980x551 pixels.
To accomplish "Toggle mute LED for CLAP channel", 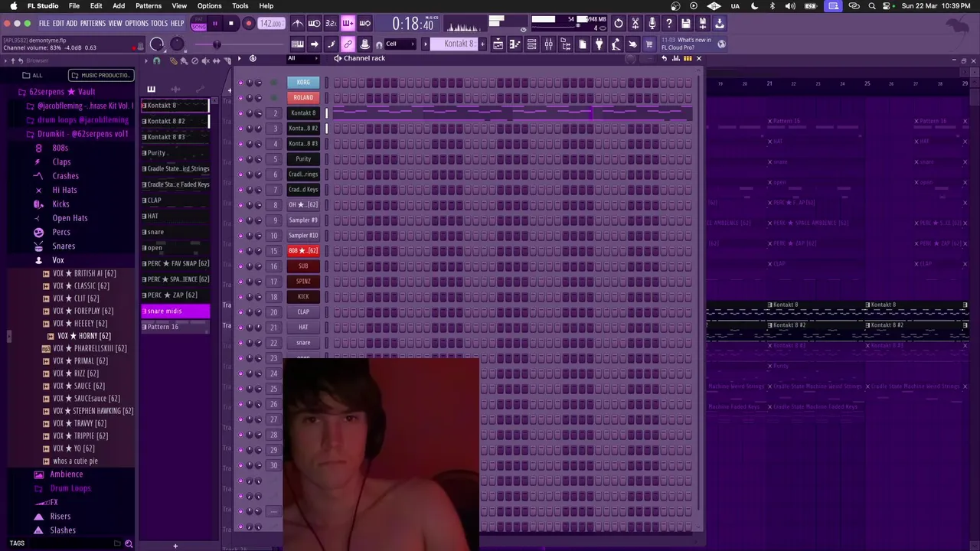I will coord(240,311).
